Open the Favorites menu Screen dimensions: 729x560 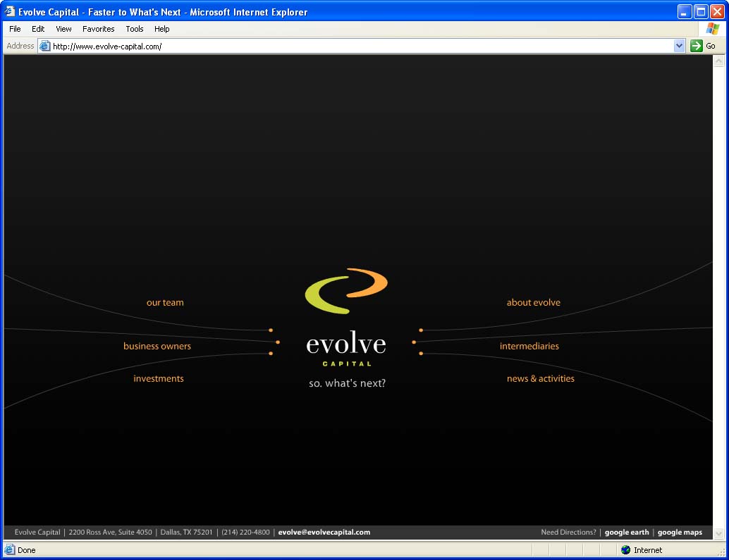point(98,29)
